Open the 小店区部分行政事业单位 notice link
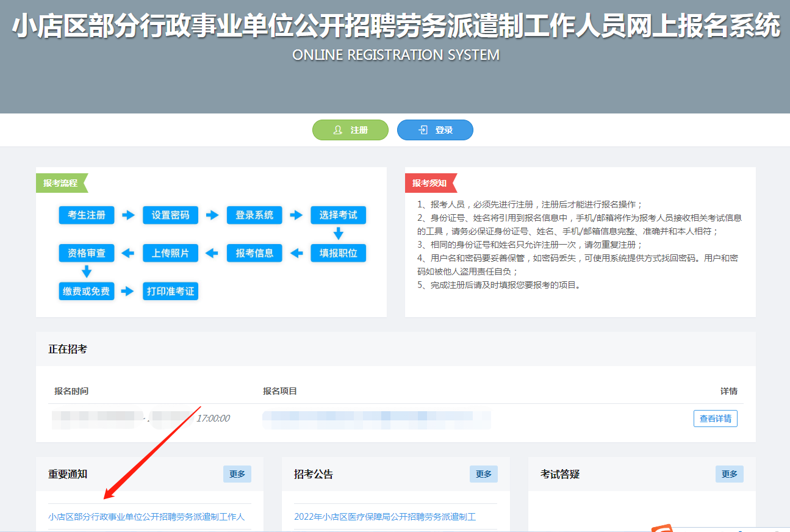 coord(146,517)
